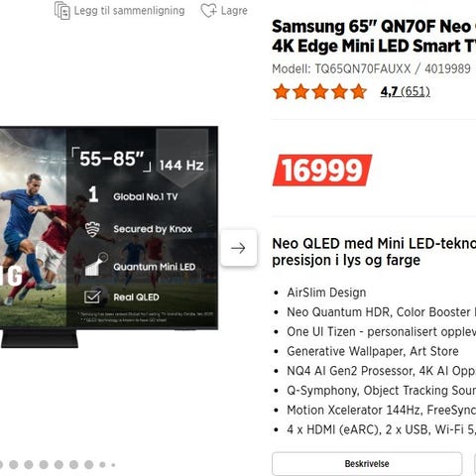Image resolution: width=476 pixels, height=476 pixels.
Task: Click the compare icon beside Legg til sammenligning
Action: 62,10
